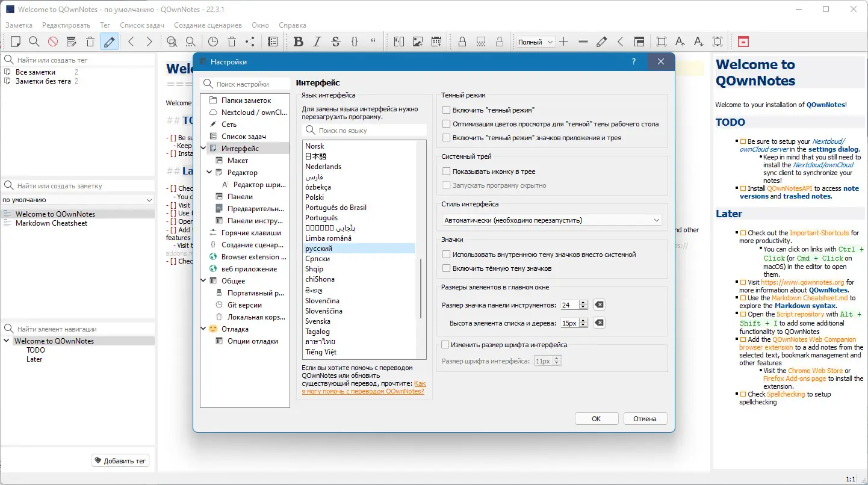Check Показывать иконку в трее
Image resolution: width=868 pixels, height=485 pixels.
point(446,171)
